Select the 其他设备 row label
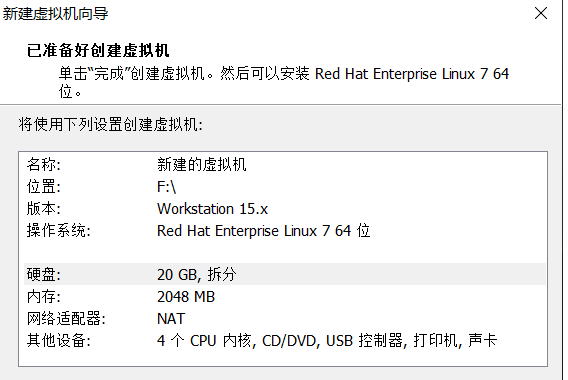Image resolution: width=568 pixels, height=380 pixels. coord(58,341)
